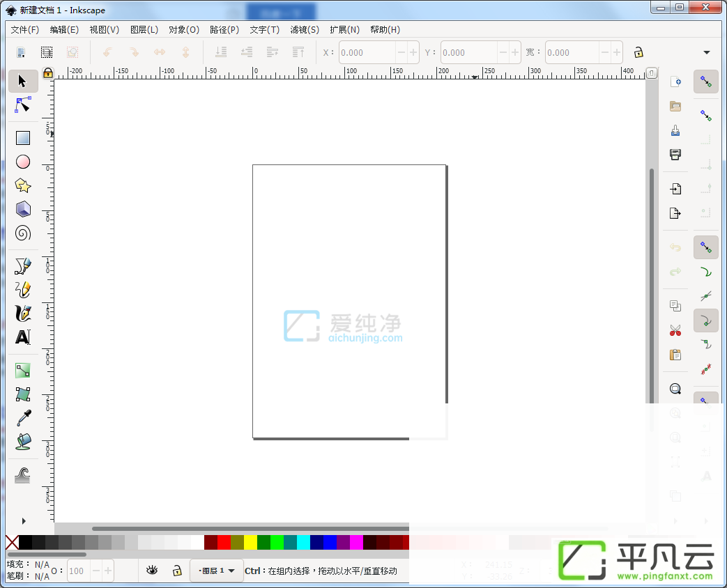Click the opacity O input field
This screenshot has height=588, width=727.
click(79, 571)
